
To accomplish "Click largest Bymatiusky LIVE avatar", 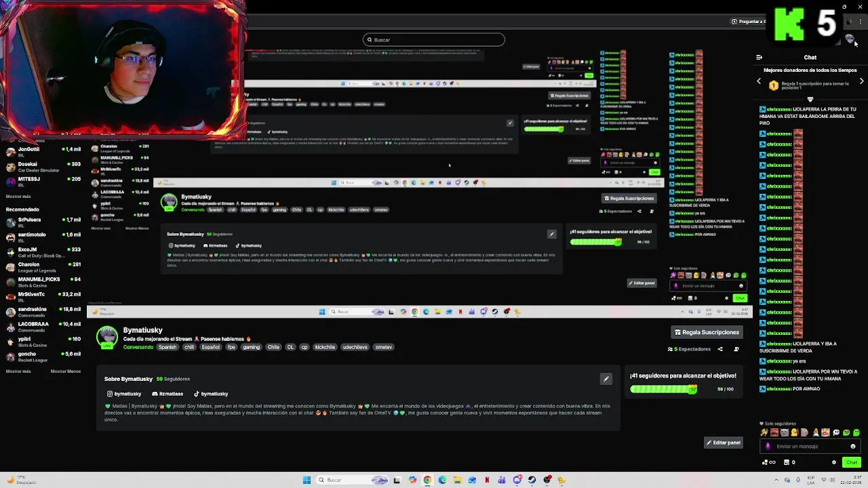I will pyautogui.click(x=107, y=338).
